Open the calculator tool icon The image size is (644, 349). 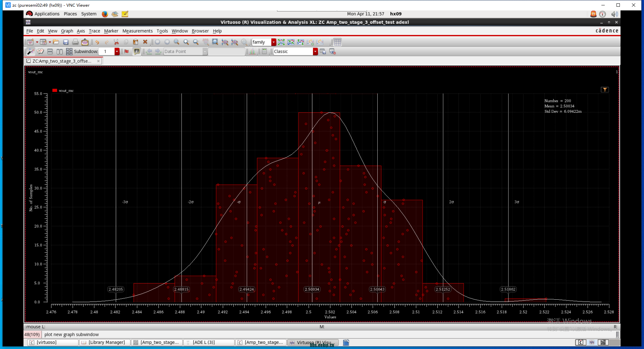click(264, 51)
